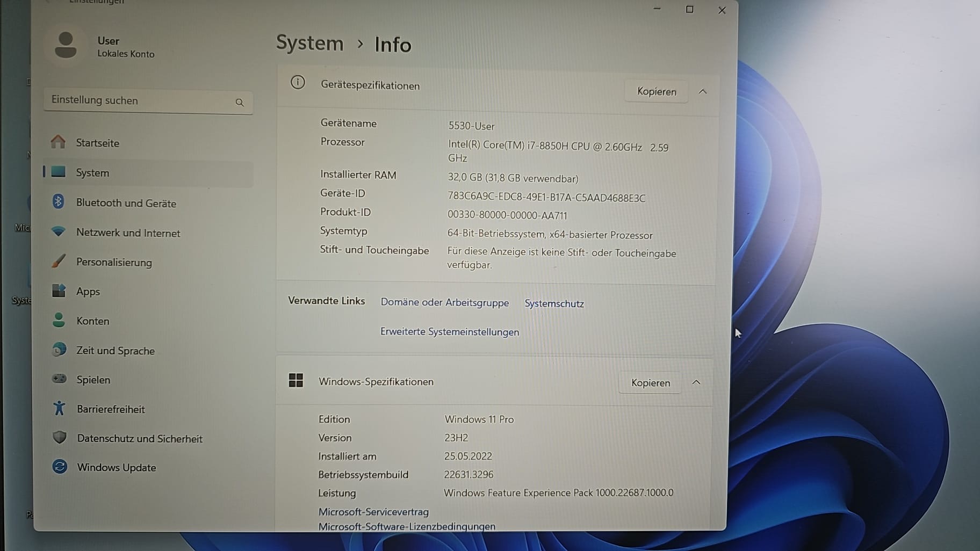Maximize the Einstellungen window
This screenshot has height=551, width=980.
click(x=689, y=10)
